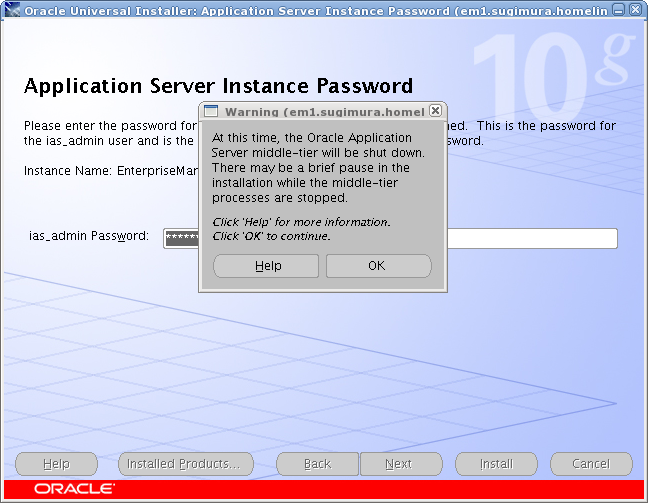Click the 'Application Server Instance Password' heading
This screenshot has height=503, width=648.
218,86
